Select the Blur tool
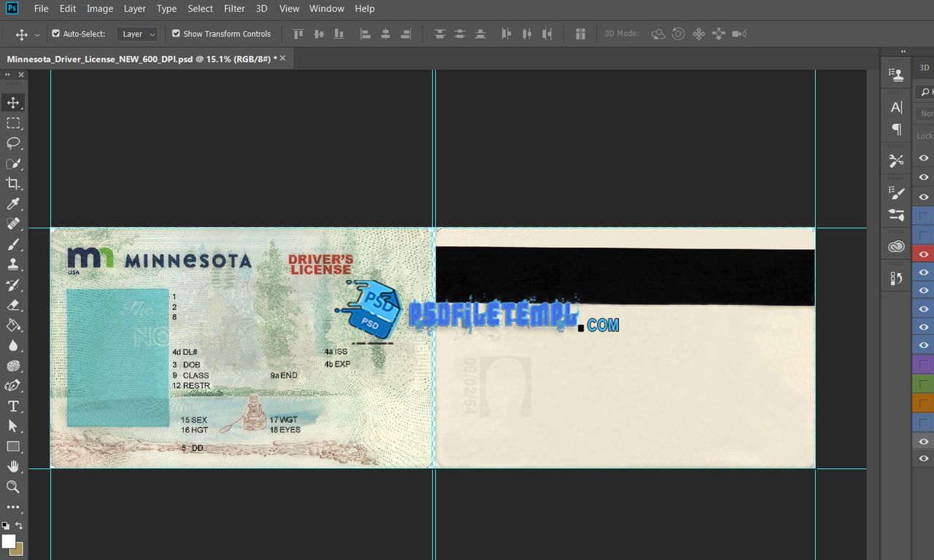934x560 pixels. pyautogui.click(x=13, y=346)
